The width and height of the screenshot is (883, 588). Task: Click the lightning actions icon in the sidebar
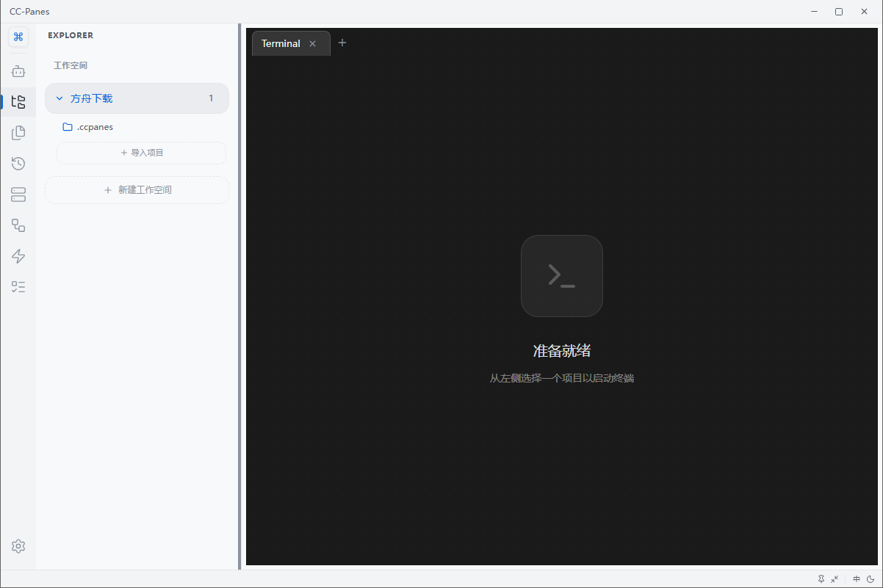(18, 255)
